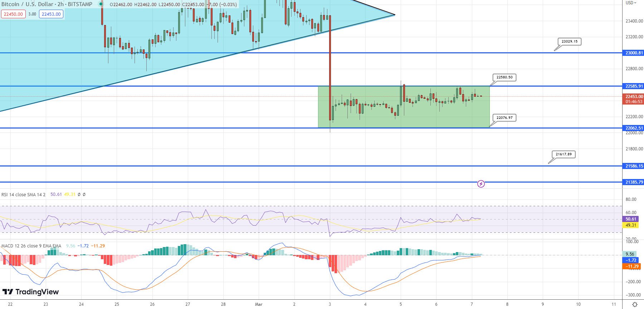Select the 21586.15 price axis label
The image size is (644, 309).
pos(634,166)
